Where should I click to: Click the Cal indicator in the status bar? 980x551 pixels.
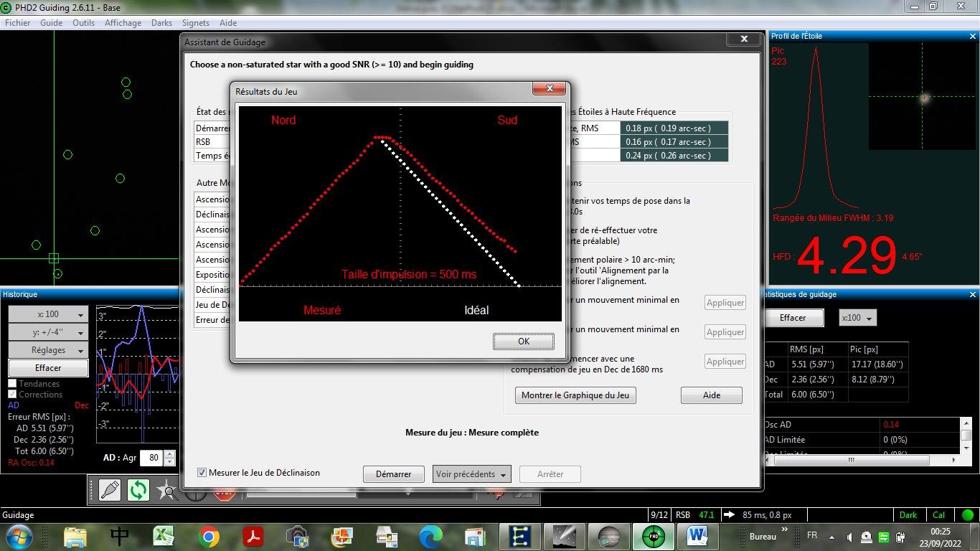tap(939, 515)
